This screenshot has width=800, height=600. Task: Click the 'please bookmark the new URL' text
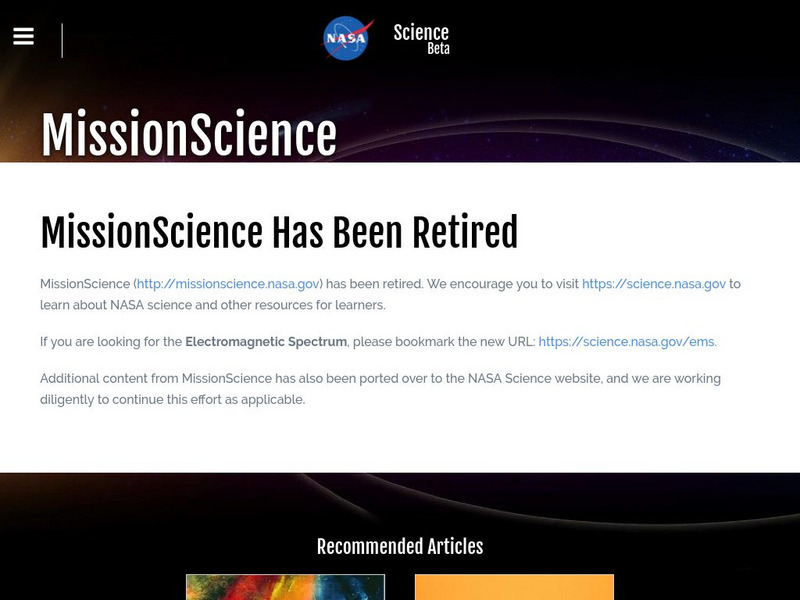click(x=444, y=342)
